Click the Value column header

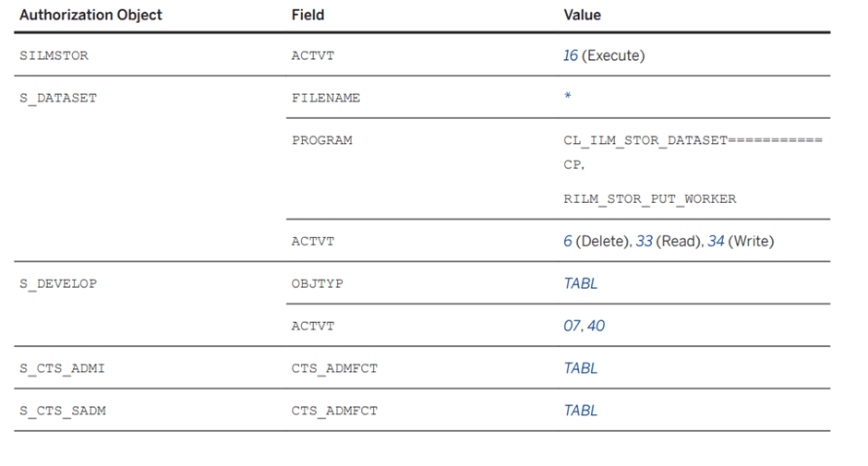pos(582,15)
